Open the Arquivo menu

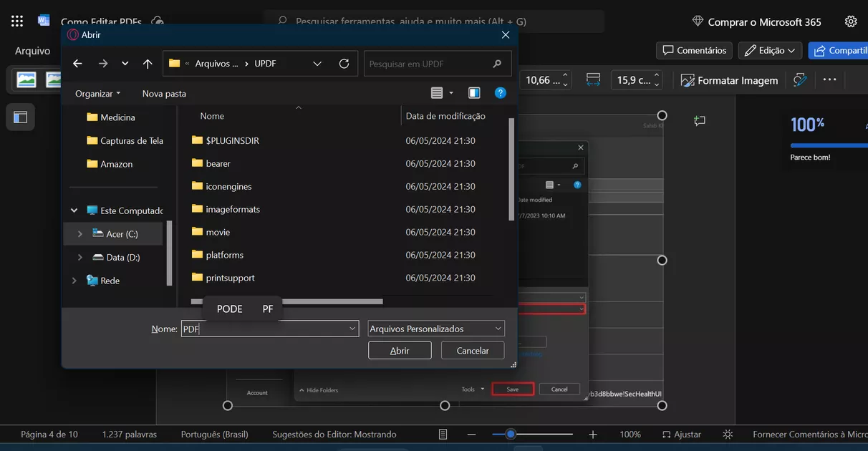tap(34, 50)
